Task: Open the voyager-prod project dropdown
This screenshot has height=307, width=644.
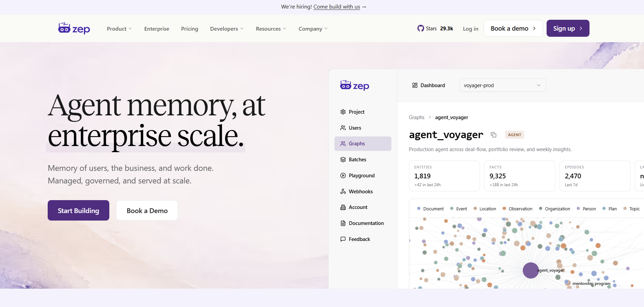Action: click(503, 85)
